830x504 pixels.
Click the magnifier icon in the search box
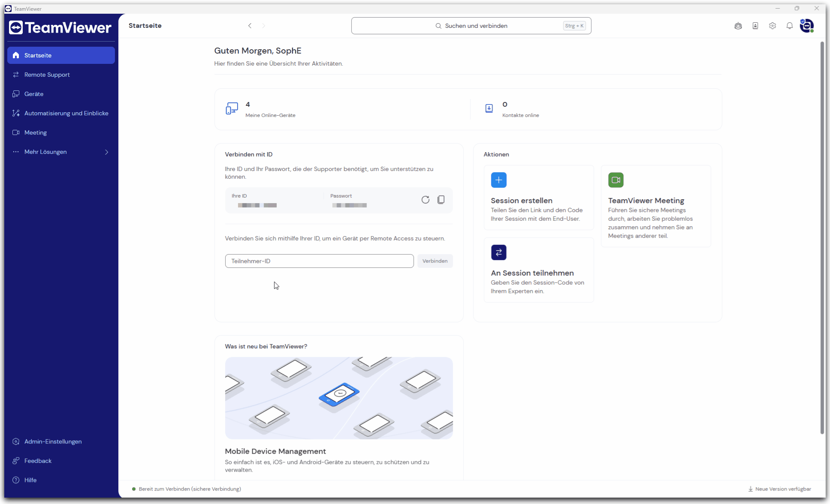(x=438, y=26)
